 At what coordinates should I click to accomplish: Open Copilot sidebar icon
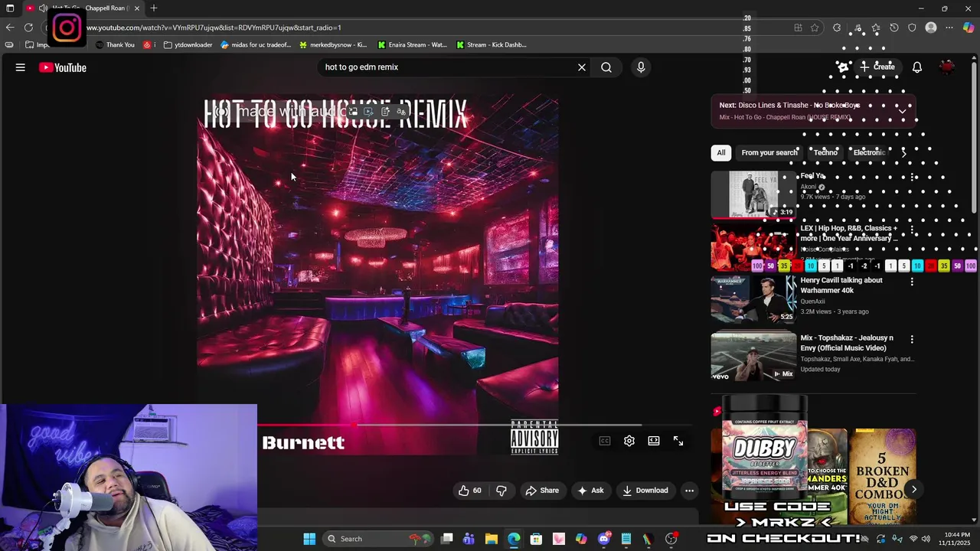click(969, 28)
